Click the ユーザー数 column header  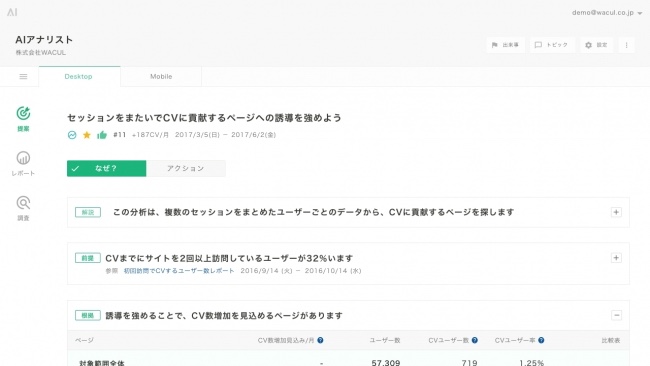[385, 340]
